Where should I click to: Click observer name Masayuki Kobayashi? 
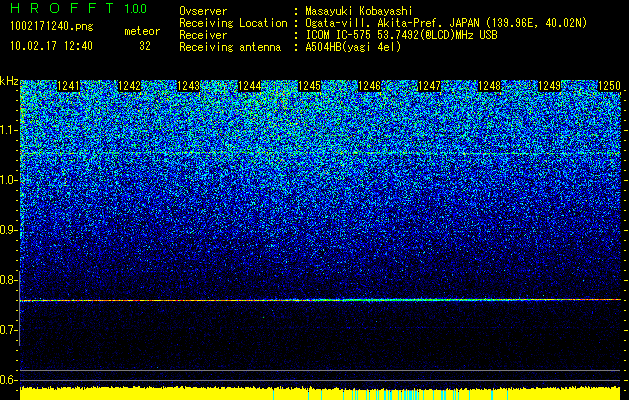tap(359, 11)
